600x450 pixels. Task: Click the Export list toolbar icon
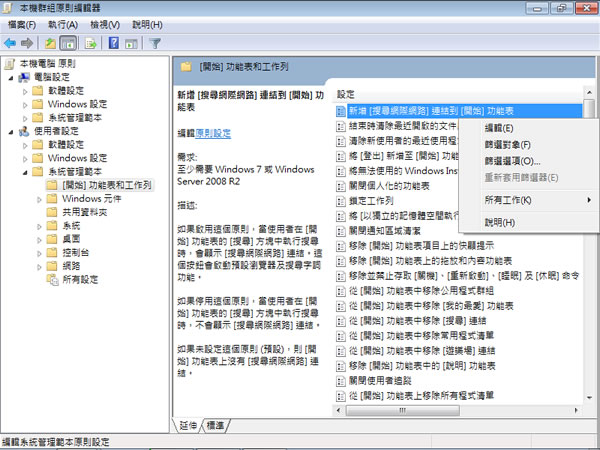pyautogui.click(x=91, y=43)
